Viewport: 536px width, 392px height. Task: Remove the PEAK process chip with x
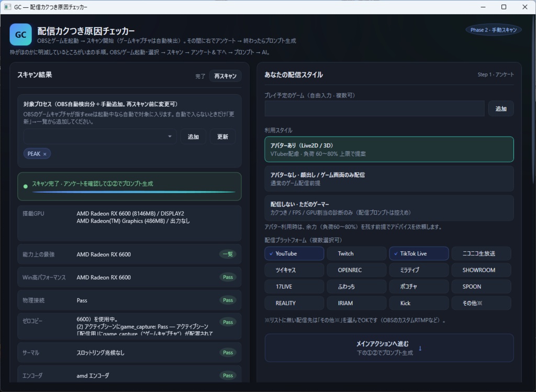45,154
